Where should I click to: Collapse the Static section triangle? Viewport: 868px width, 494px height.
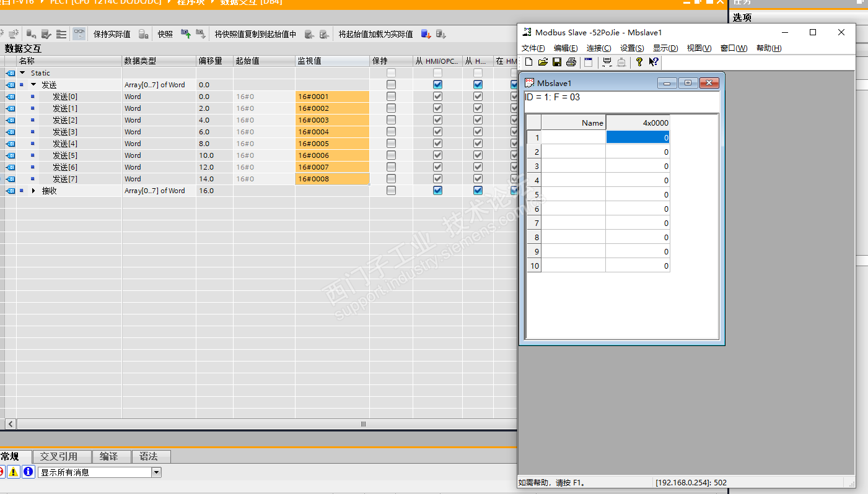23,73
